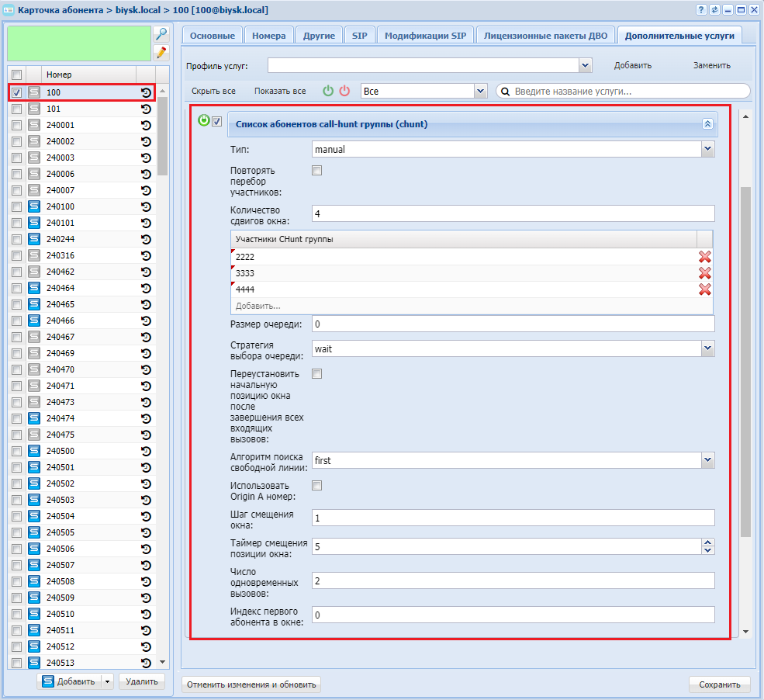This screenshot has width=764, height=700.
Task: Toggle the checkbox for number 240001
Action: pyautogui.click(x=16, y=125)
